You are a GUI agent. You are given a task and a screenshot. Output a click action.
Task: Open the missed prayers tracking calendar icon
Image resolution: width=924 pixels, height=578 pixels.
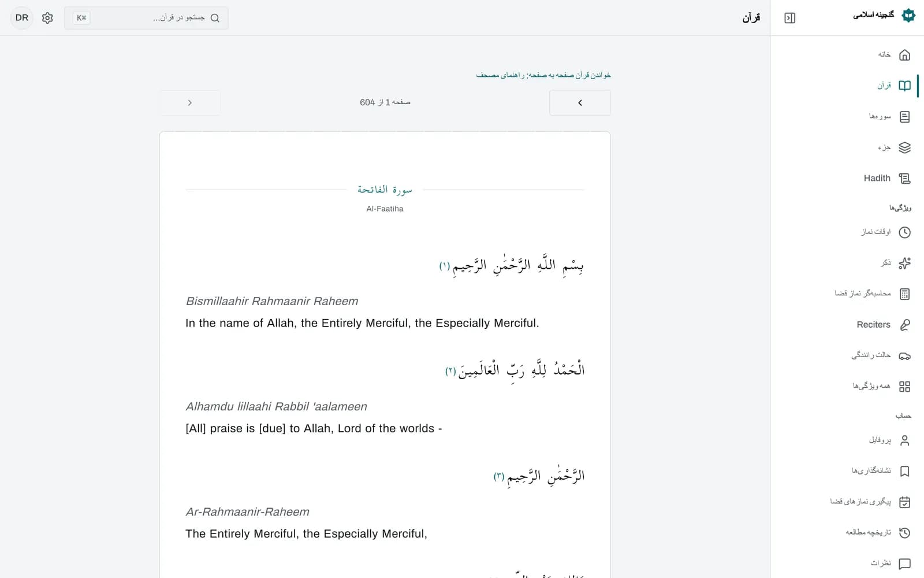(x=904, y=502)
